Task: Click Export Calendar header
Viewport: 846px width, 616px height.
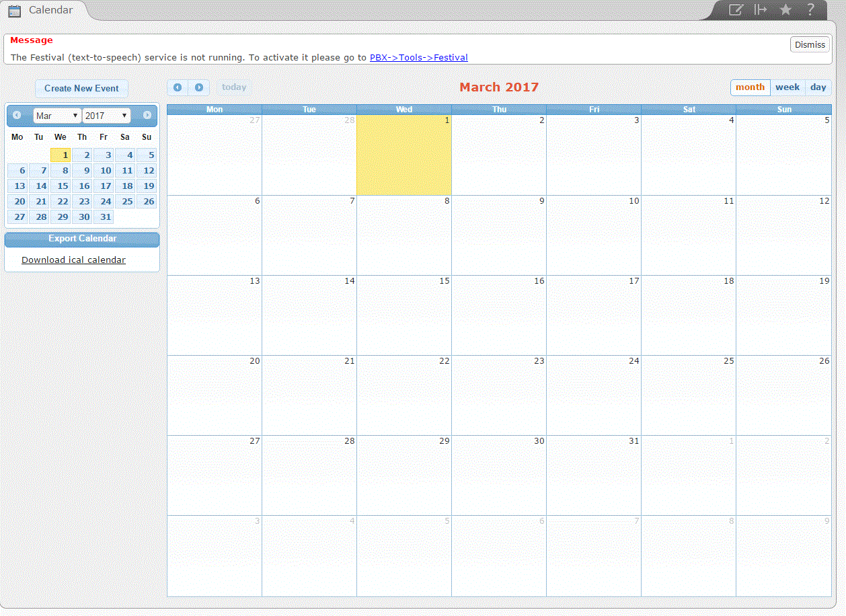Action: [82, 239]
